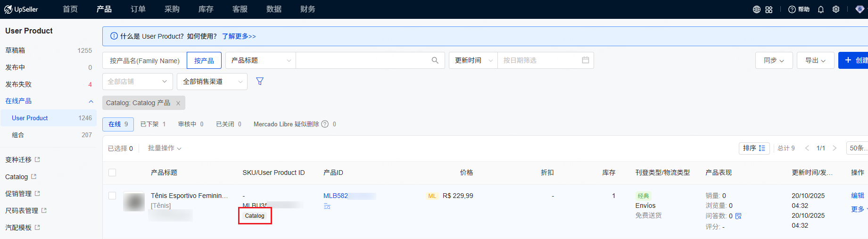This screenshot has height=239, width=868.
Task: Check the select-all header checkbox
Action: (112, 173)
